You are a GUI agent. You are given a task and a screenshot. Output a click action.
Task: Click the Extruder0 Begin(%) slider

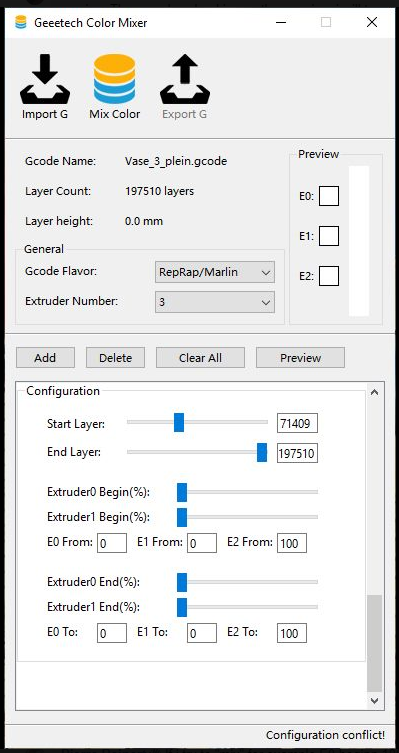tap(247, 492)
